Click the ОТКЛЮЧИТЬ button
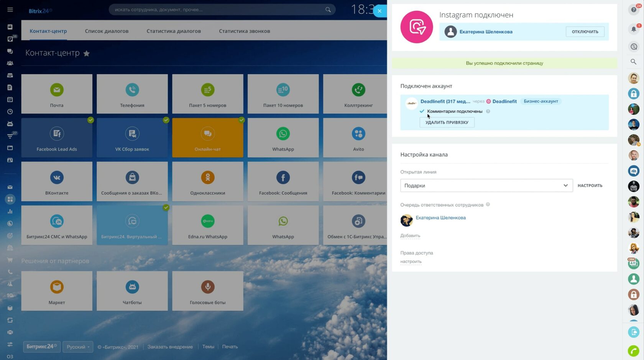The image size is (644, 360). (x=585, y=32)
